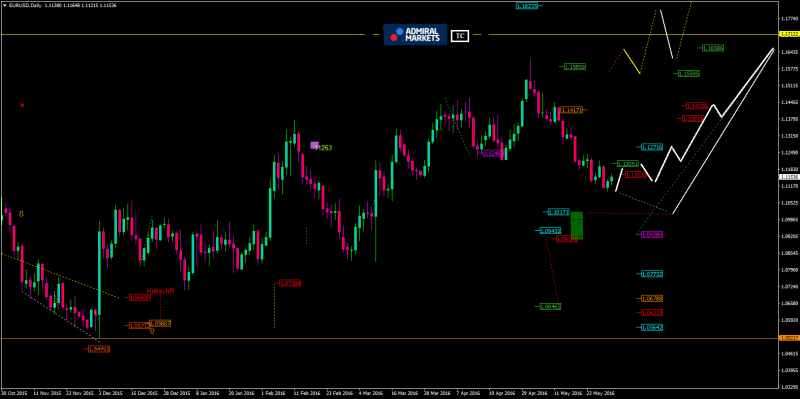Viewport: 800px width, 399px height.
Task: Click the 3 Dec 2015 date label
Action: click(111, 394)
